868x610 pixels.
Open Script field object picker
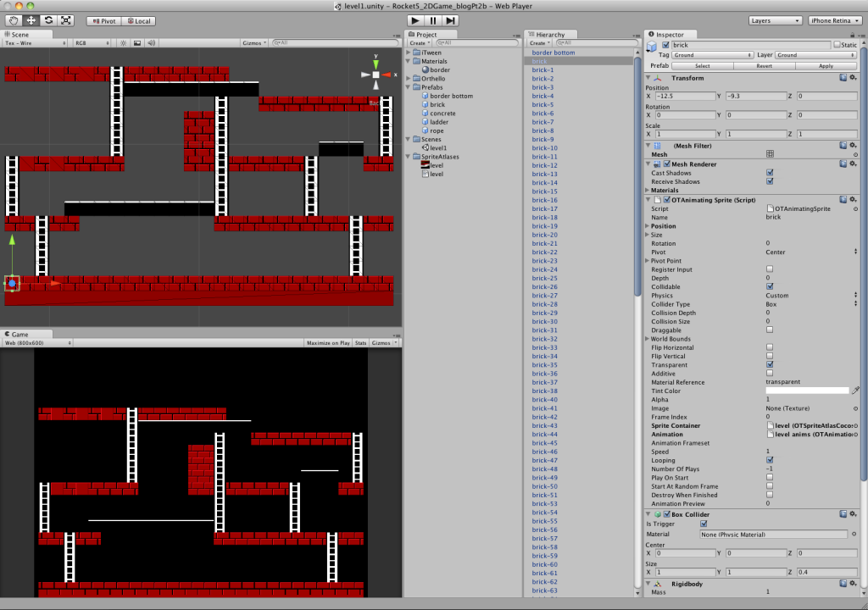pos(856,208)
